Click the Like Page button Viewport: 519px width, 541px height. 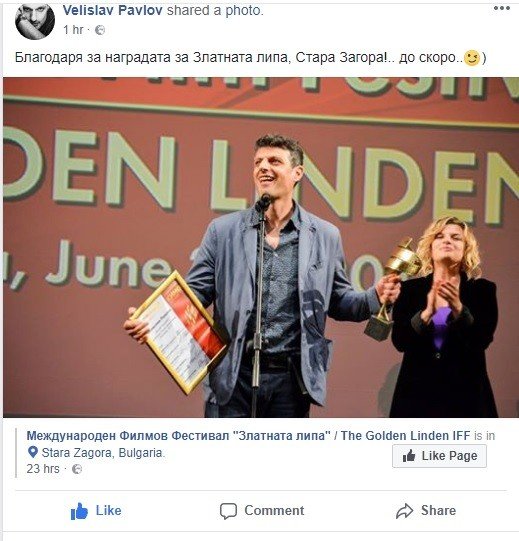click(439, 456)
